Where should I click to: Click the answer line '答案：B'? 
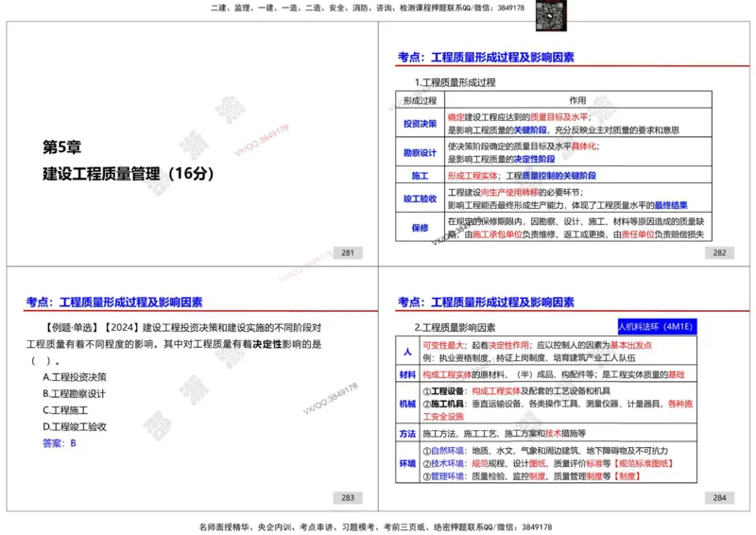pyautogui.click(x=60, y=443)
